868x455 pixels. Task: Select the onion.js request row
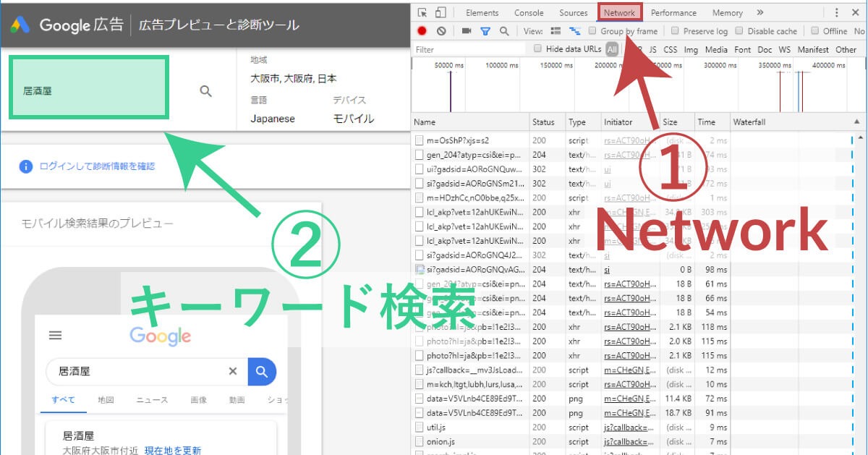[x=639, y=442]
